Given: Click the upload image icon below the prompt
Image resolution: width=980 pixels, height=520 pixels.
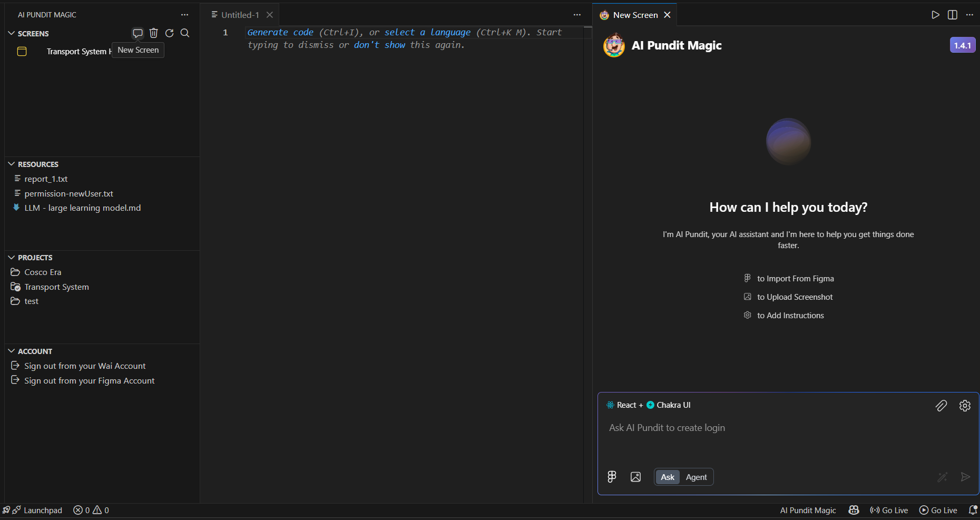Looking at the screenshot, I should tap(635, 477).
